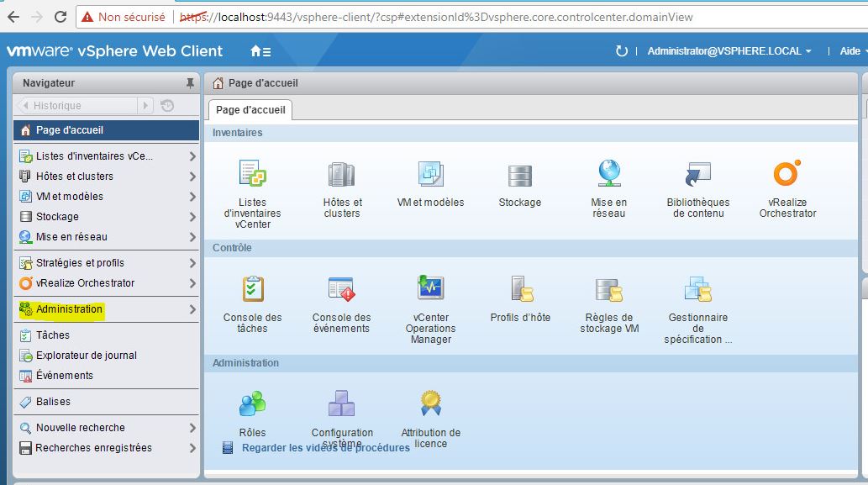The image size is (868, 485).
Task: Go forward with the browser arrow
Action: point(37,17)
